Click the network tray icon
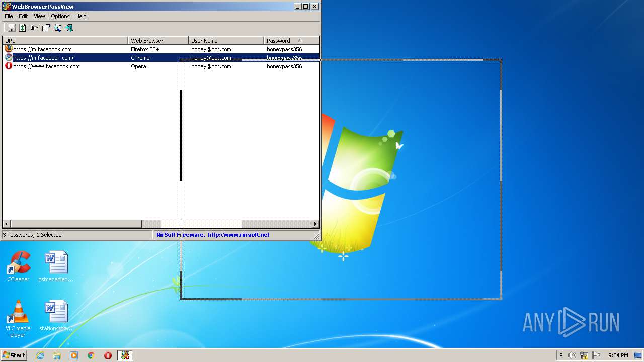 pyautogui.click(x=584, y=355)
